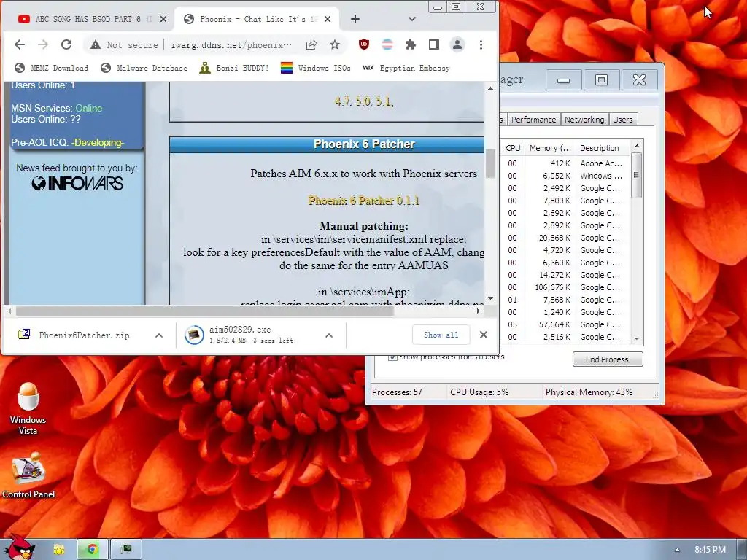Click the Phoenix 6 Patcher 0.1.1 link
The image size is (747, 560).
(x=364, y=201)
